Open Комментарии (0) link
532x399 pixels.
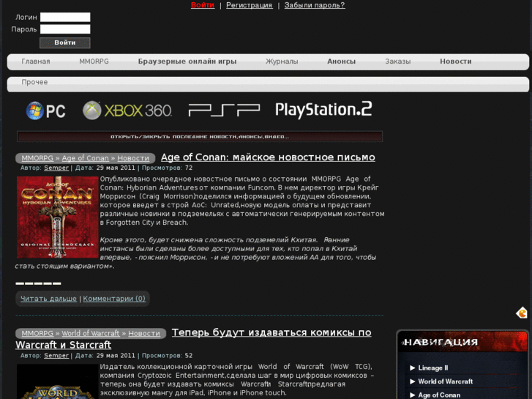tap(114, 299)
